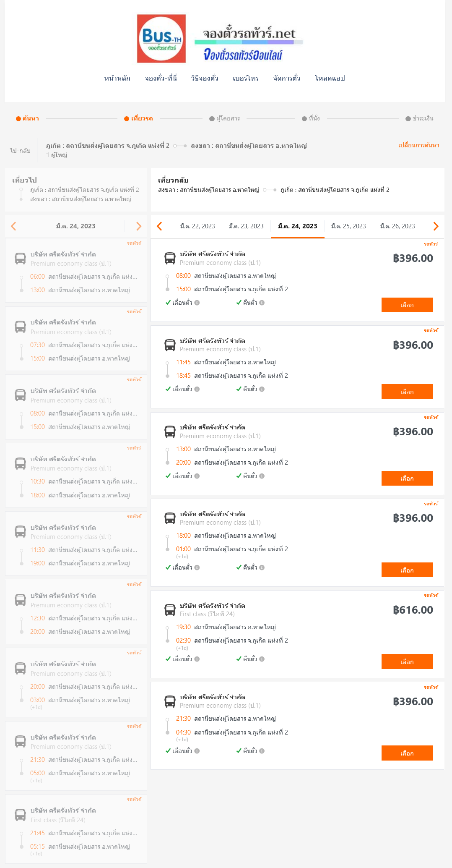This screenshot has height=868, width=452.
Task: Click the ค้นหา progress step
Action: 28,118
